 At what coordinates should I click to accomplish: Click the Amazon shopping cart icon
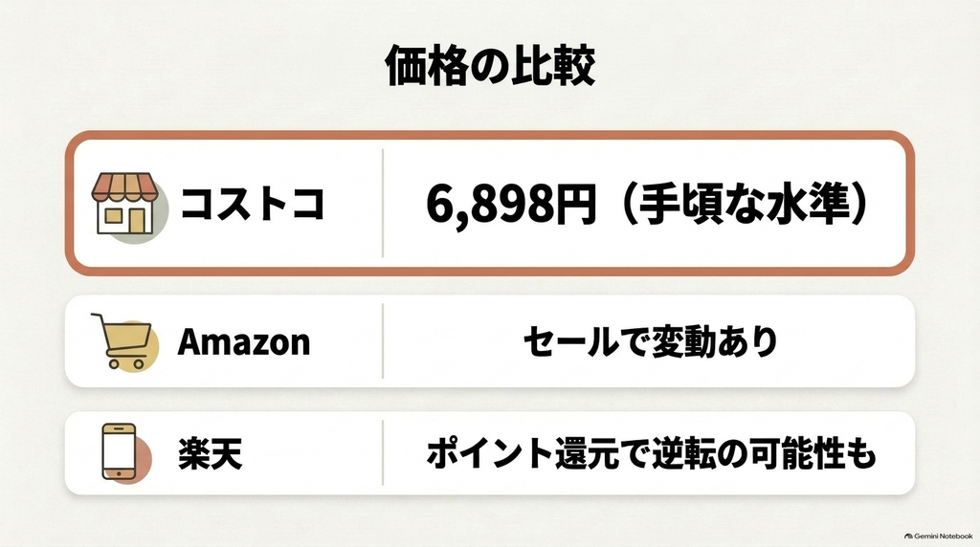[122, 341]
